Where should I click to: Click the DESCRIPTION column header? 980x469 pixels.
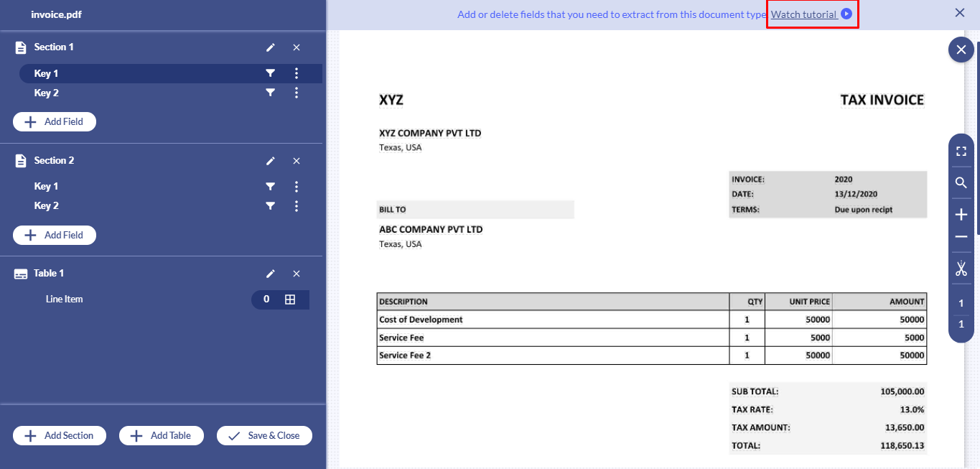403,302
